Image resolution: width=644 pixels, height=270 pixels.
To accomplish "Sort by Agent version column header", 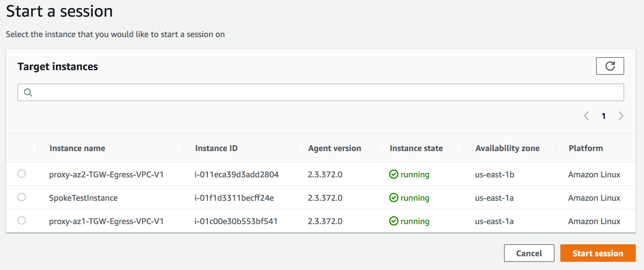I will click(335, 148).
